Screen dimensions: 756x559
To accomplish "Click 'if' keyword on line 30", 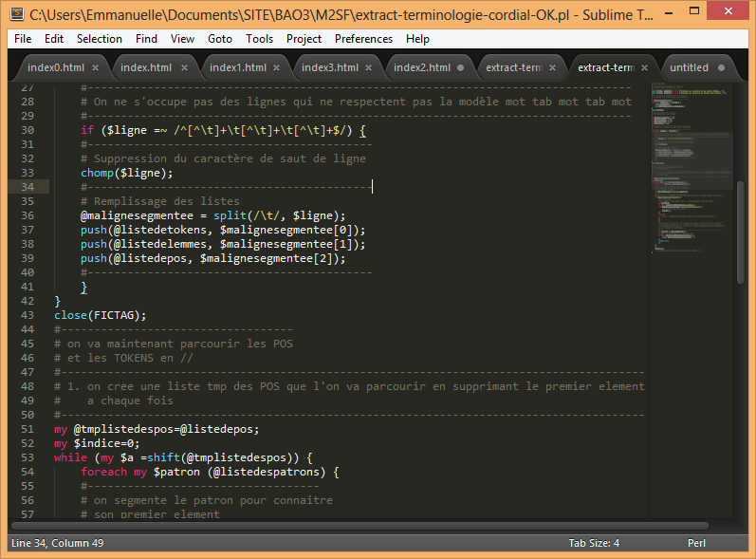I will click(87, 130).
